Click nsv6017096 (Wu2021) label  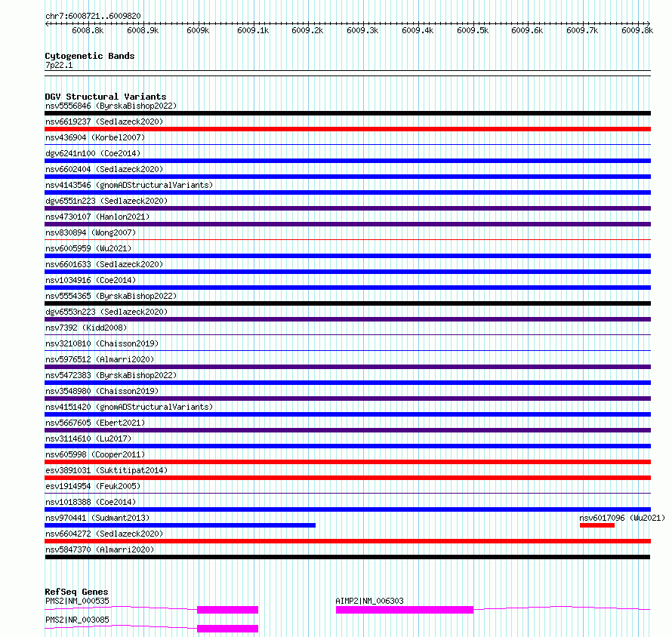pos(622,518)
